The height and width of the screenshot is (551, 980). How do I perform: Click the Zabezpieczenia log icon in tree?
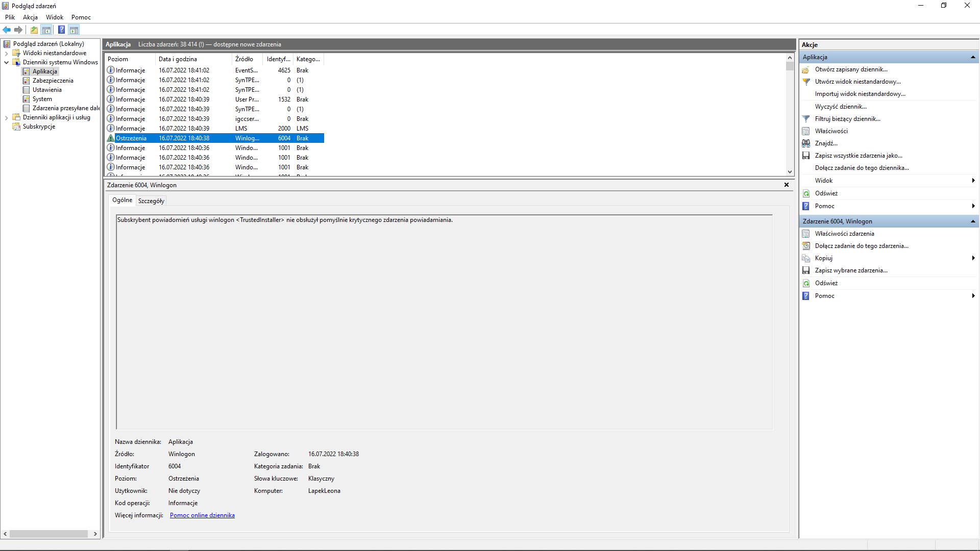pyautogui.click(x=26, y=81)
